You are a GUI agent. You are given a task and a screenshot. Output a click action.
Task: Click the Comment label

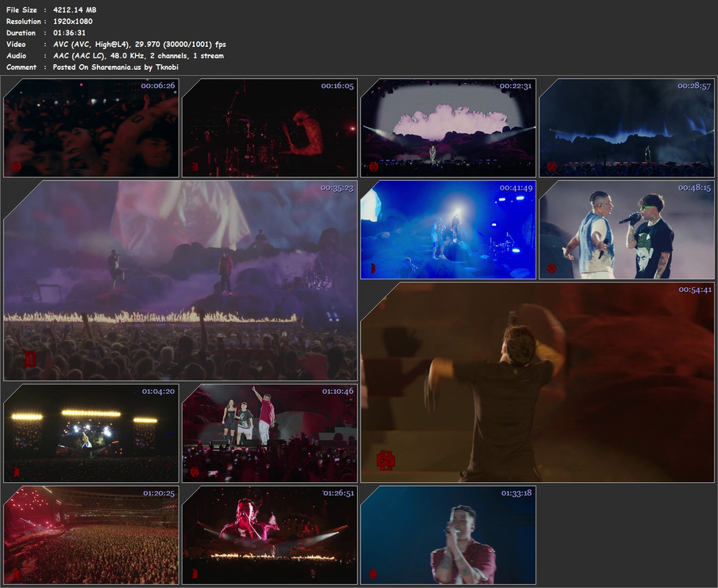21,67
